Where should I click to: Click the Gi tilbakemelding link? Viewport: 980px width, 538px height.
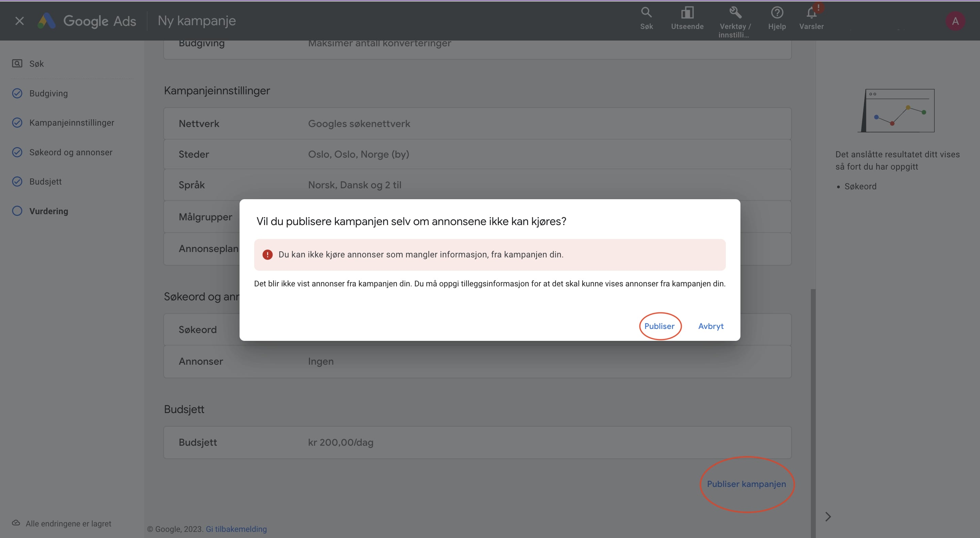point(236,529)
